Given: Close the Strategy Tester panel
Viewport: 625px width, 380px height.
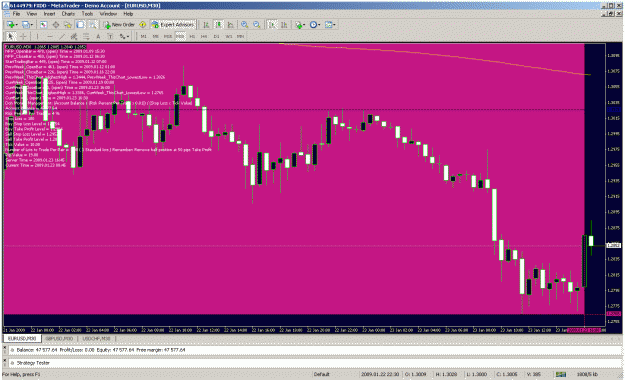Looking at the screenshot, I should [x=5, y=360].
